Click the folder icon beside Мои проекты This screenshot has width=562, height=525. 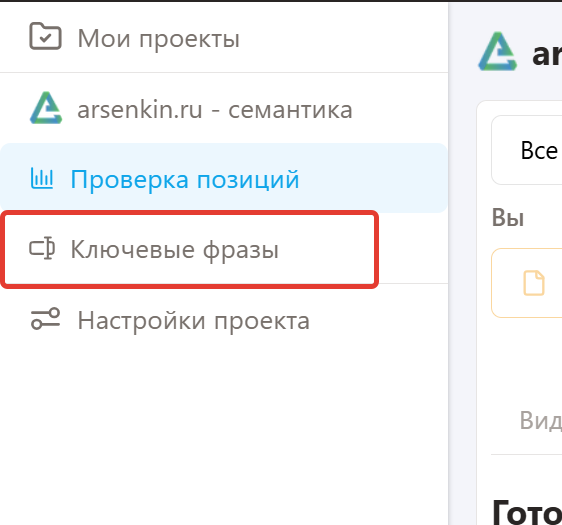pyautogui.click(x=45, y=36)
